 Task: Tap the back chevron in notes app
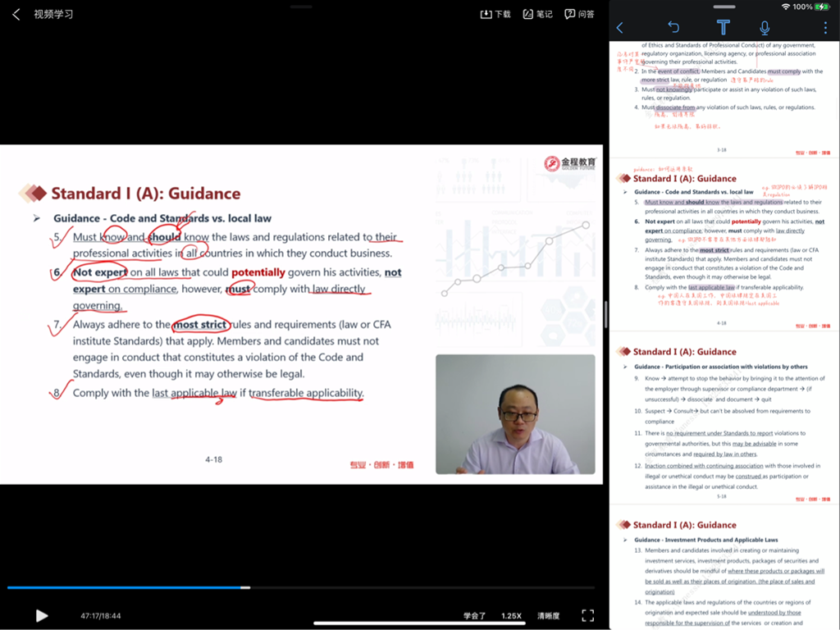[x=620, y=28]
